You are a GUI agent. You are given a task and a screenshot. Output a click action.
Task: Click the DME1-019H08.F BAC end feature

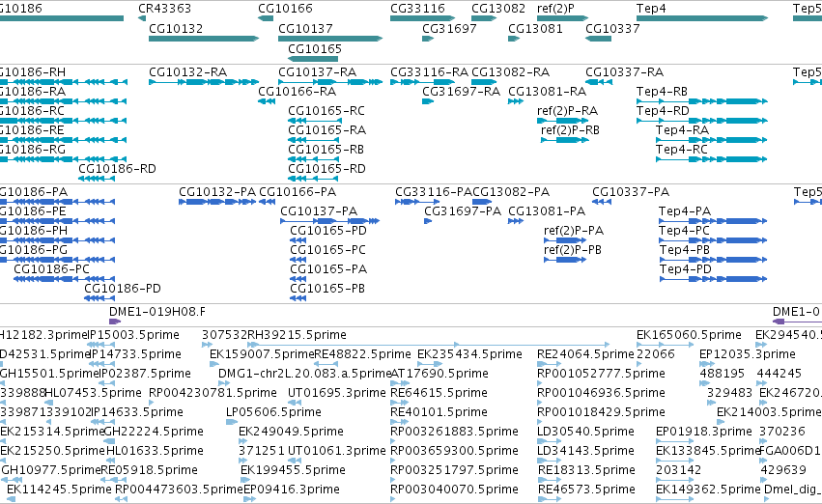pyautogui.click(x=115, y=322)
